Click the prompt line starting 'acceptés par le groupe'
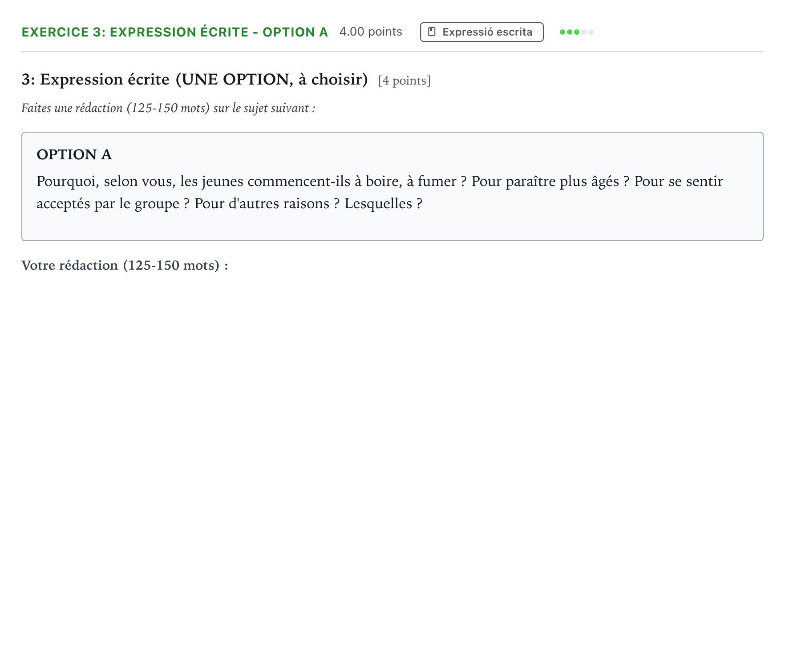Screen dimensions: 785x672 pos(229,204)
